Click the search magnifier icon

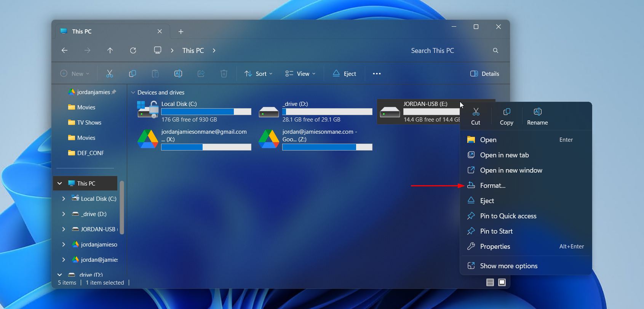click(x=495, y=50)
